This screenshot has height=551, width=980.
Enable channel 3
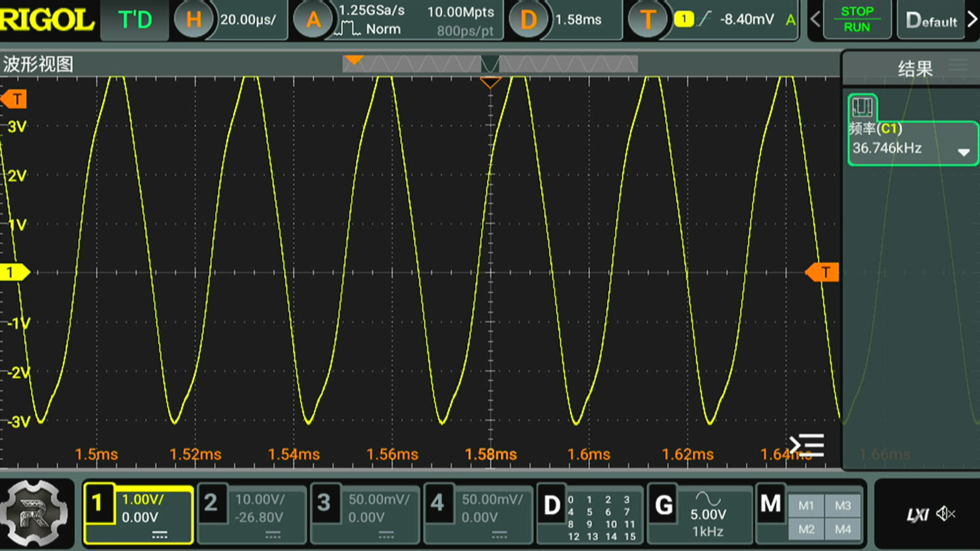(x=324, y=503)
